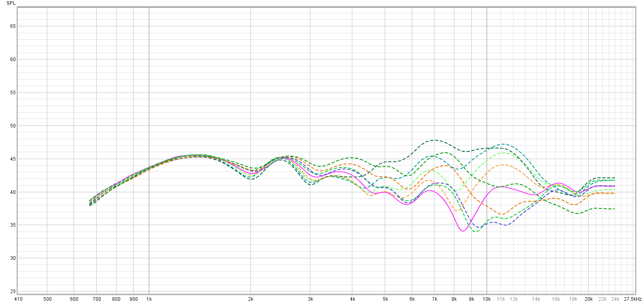644x304 pixels.
Task: Click the SPL axis label
Action: tap(11, 3)
